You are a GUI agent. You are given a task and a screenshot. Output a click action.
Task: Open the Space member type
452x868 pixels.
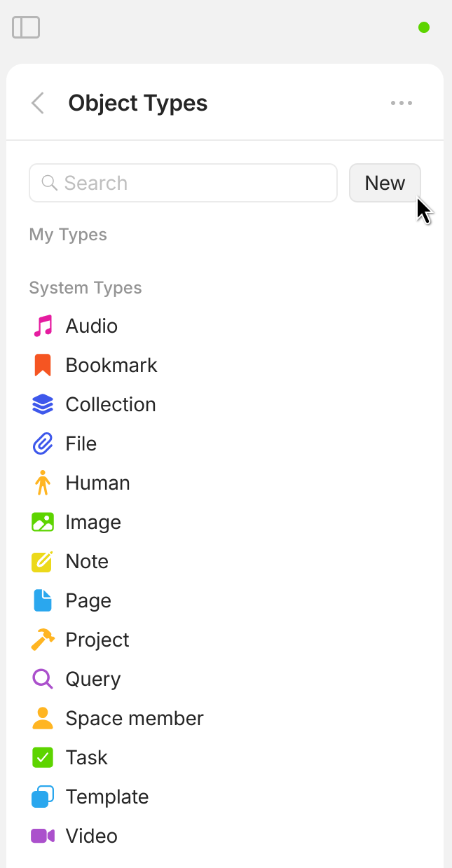(x=134, y=718)
